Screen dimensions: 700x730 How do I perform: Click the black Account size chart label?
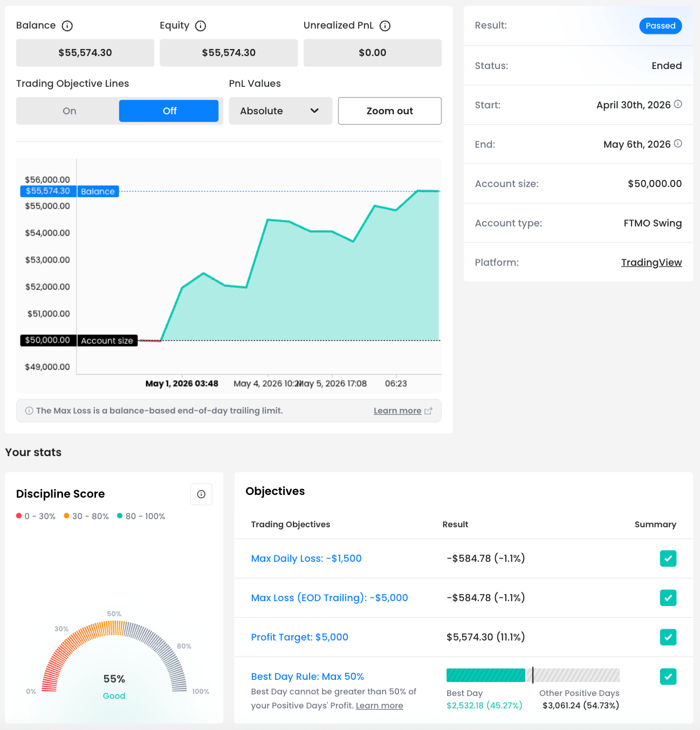pyautogui.click(x=107, y=341)
